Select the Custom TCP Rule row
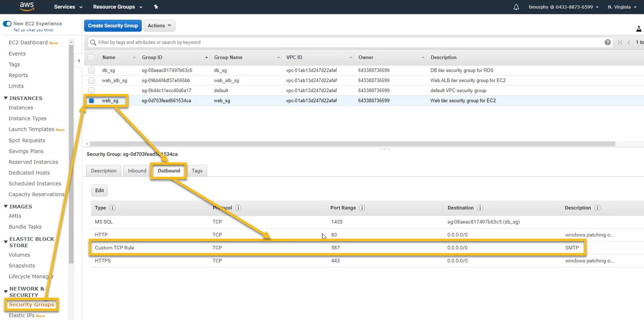The width and height of the screenshot is (644, 320). (x=367, y=248)
